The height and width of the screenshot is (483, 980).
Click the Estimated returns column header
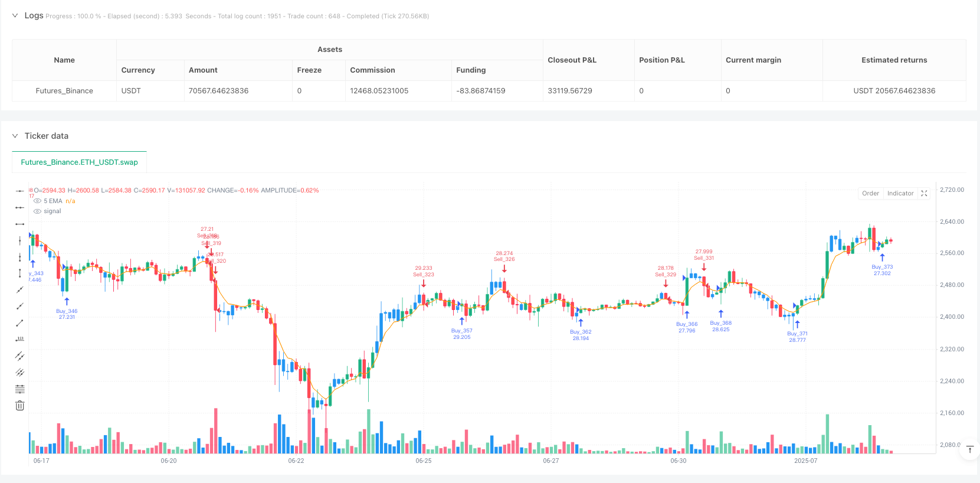pos(894,60)
